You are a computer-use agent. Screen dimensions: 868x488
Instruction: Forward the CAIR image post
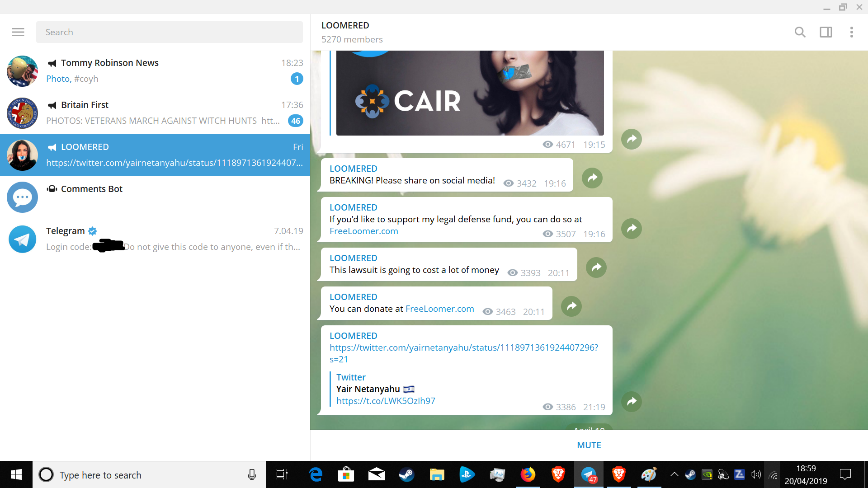point(632,139)
